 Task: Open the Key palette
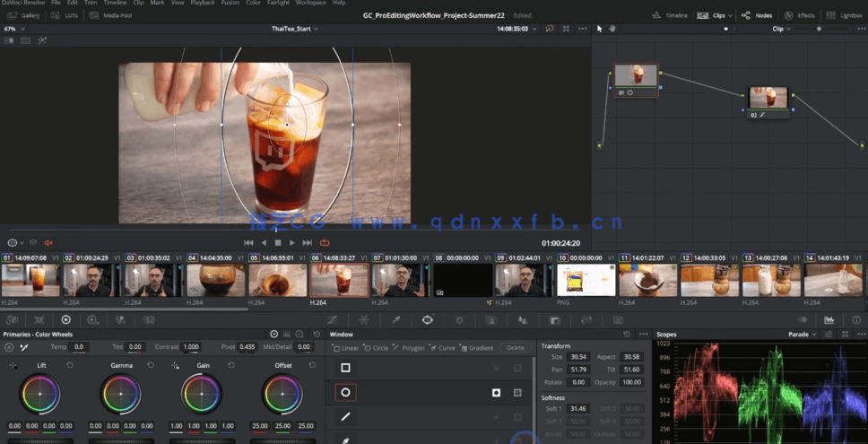554,320
